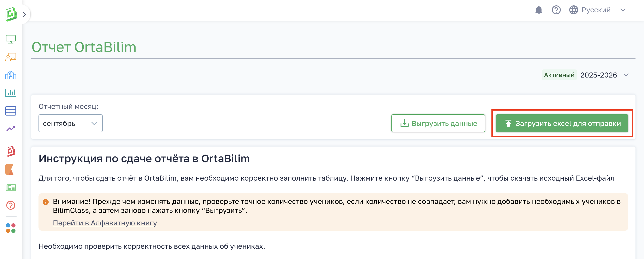The width and height of the screenshot is (644, 259).
Task: Follow the Перейти в Алфавитную книгу link
Action: (x=105, y=223)
